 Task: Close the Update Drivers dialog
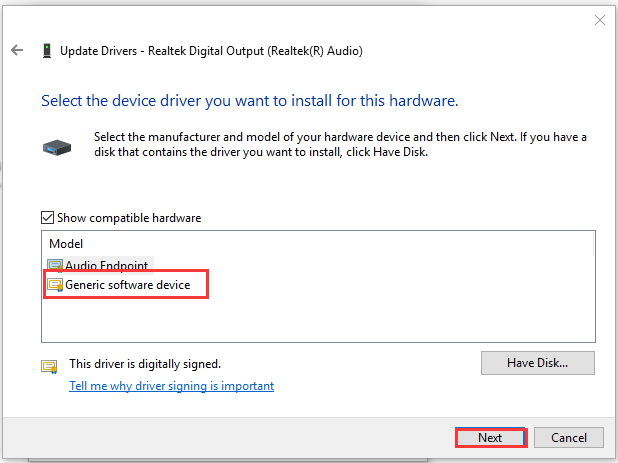pyautogui.click(x=599, y=20)
